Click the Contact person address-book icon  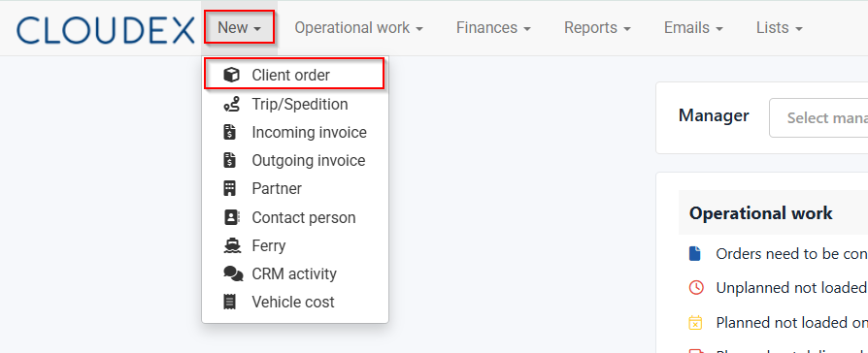click(231, 217)
